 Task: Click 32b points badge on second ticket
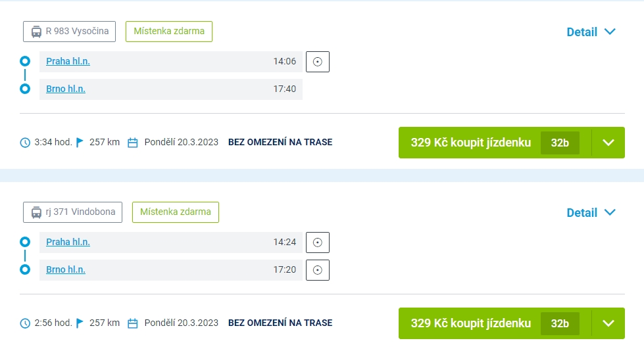pos(560,323)
